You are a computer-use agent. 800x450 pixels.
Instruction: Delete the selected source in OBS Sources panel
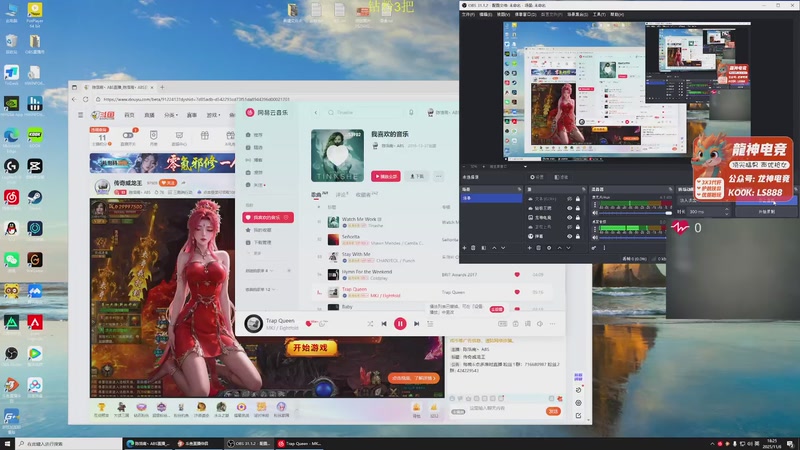(538, 248)
